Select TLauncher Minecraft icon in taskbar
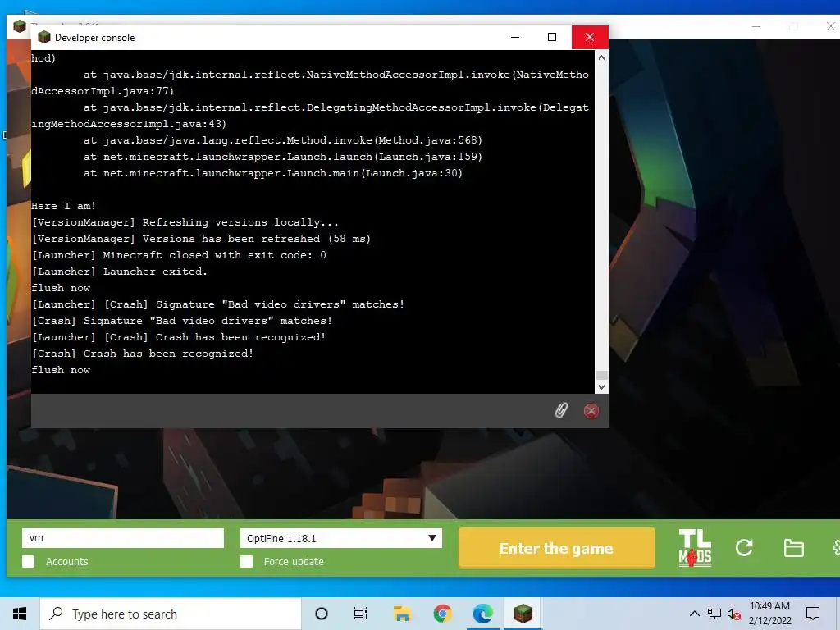 point(523,614)
